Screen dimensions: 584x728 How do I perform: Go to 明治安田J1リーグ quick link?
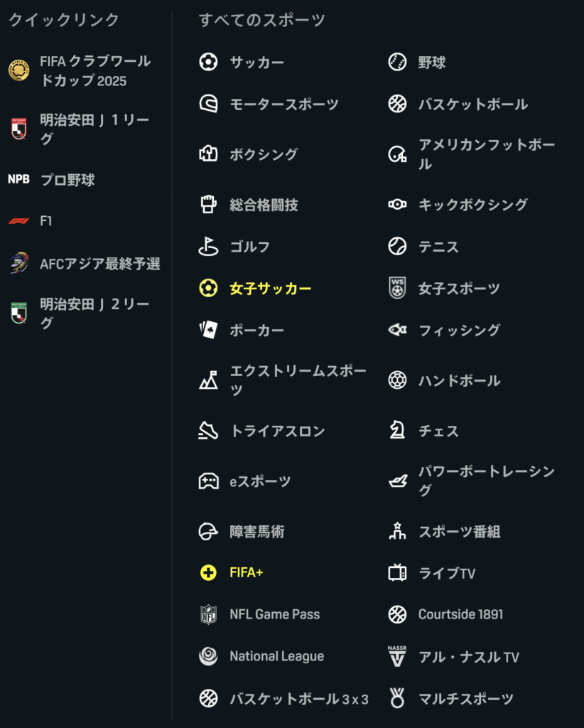(80, 129)
